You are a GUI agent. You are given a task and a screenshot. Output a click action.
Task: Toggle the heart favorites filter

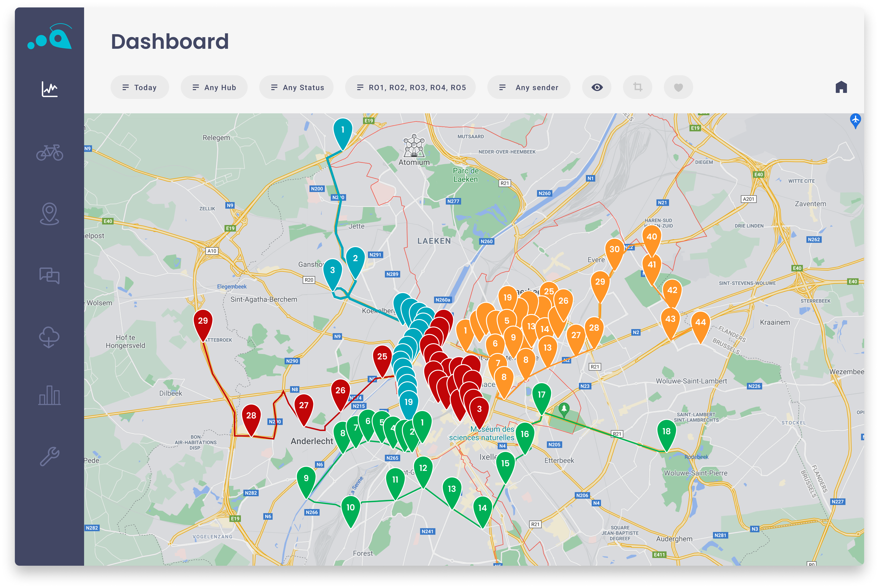[x=678, y=87]
